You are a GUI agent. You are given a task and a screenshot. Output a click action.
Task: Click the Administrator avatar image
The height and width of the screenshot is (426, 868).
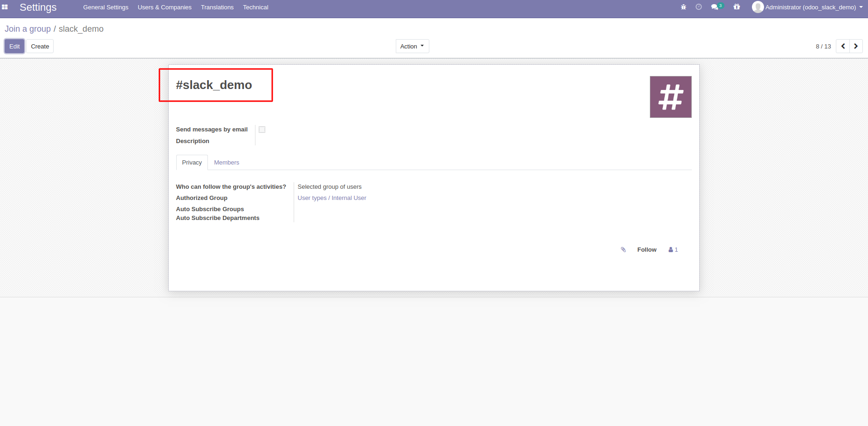pos(758,7)
